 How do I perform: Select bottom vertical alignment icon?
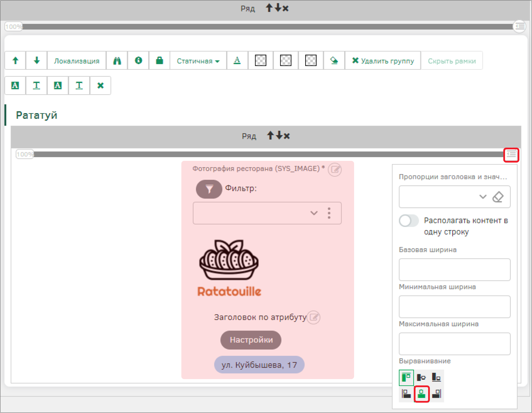[x=436, y=377]
